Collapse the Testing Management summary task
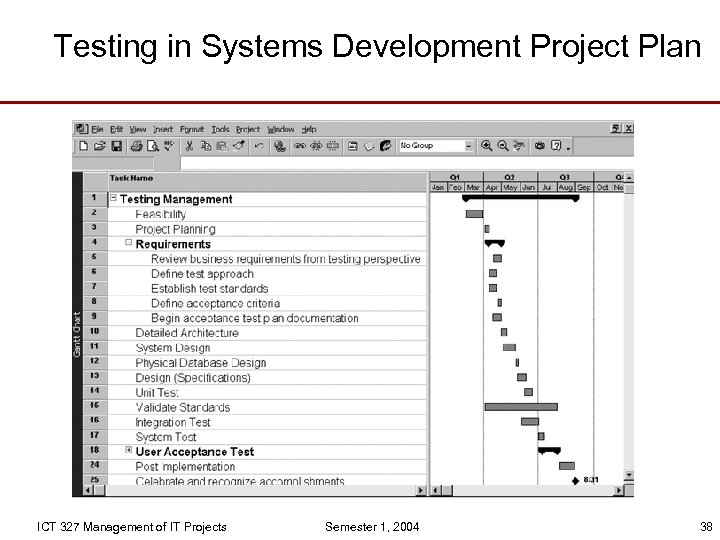Image resolution: width=720 pixels, height=540 pixels. point(113,198)
